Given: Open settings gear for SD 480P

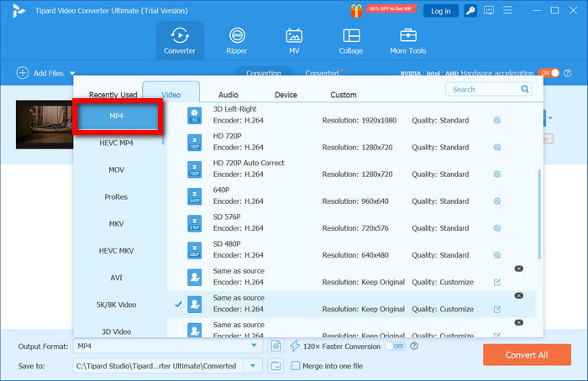Looking at the screenshot, I should [x=497, y=255].
